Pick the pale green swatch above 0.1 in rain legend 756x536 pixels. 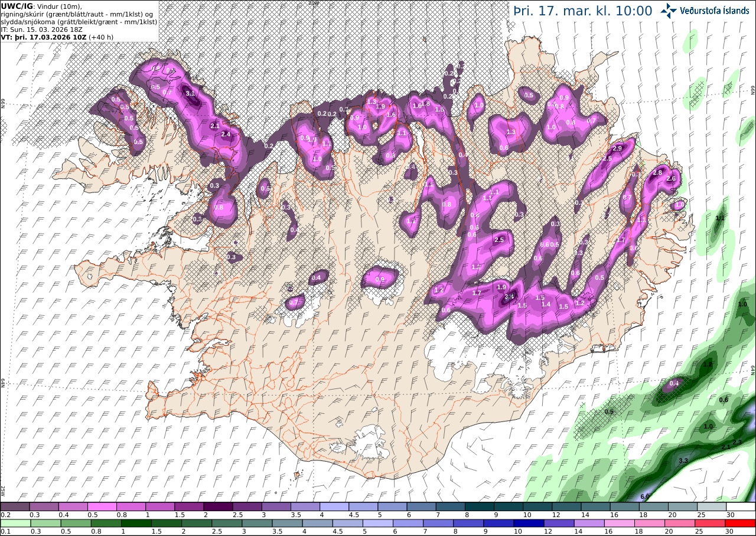(15, 523)
